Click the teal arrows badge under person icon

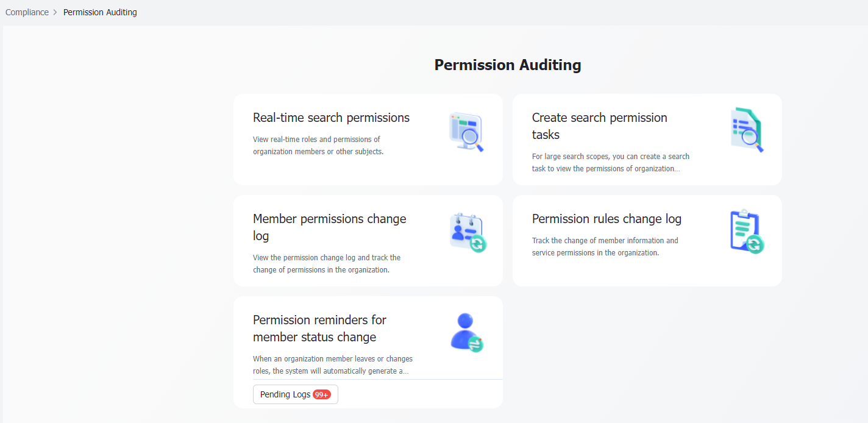(x=476, y=343)
